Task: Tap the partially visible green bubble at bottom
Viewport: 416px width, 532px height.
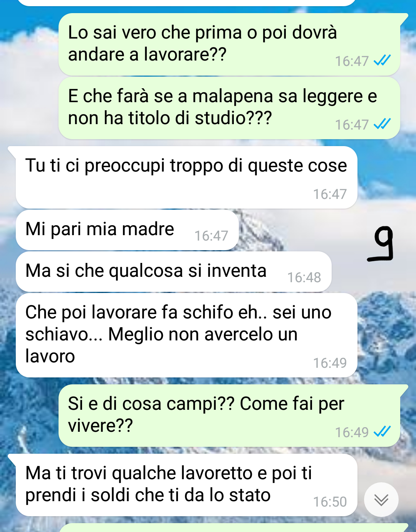Action: point(233,528)
